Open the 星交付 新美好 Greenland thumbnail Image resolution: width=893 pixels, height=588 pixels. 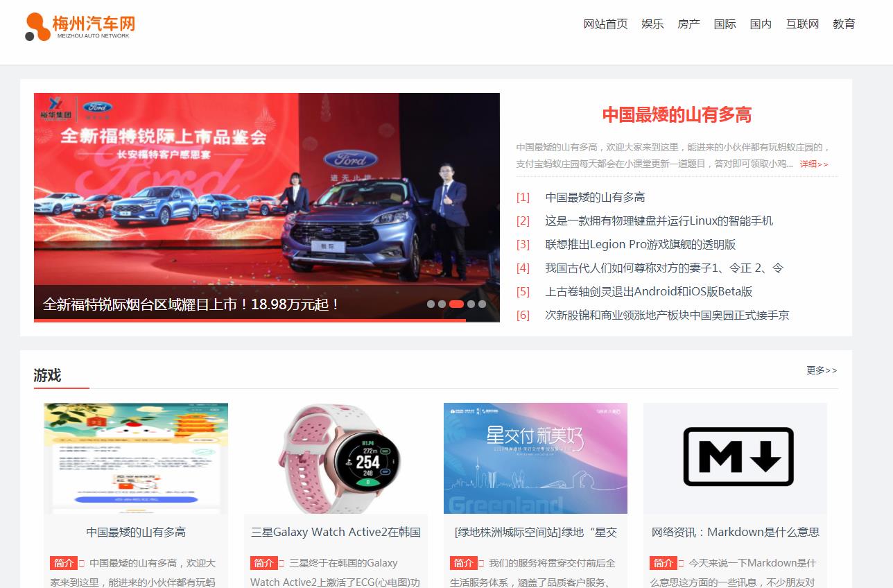click(535, 458)
